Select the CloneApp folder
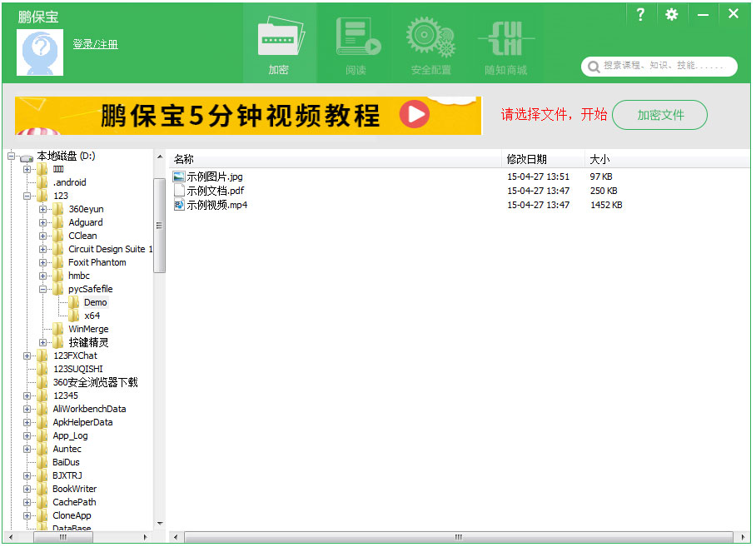This screenshot has height=547, width=756. (72, 515)
